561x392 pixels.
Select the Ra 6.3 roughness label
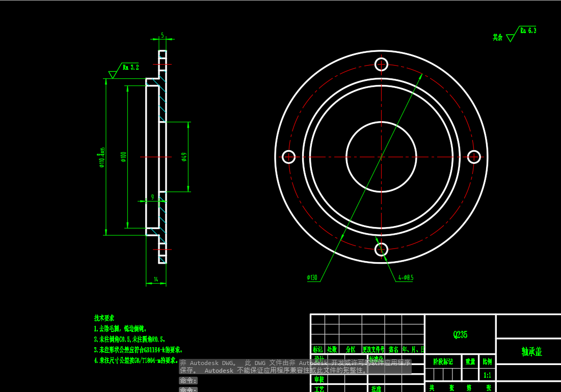(x=528, y=31)
